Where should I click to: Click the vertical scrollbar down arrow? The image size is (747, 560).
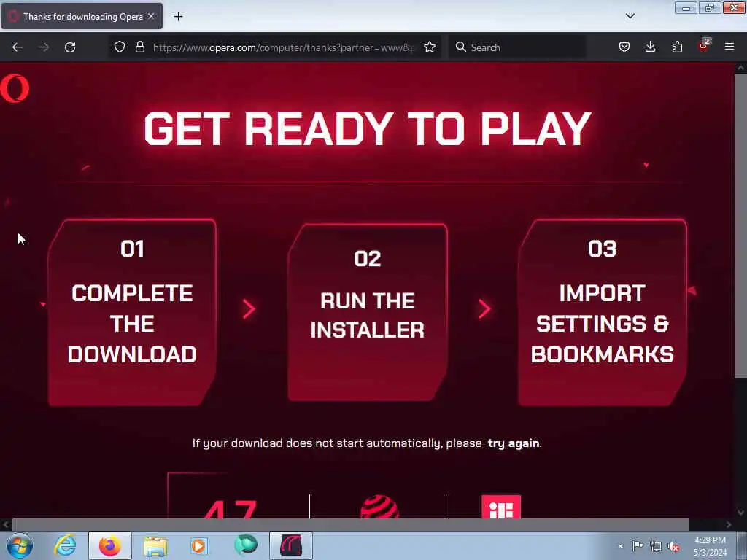740,513
